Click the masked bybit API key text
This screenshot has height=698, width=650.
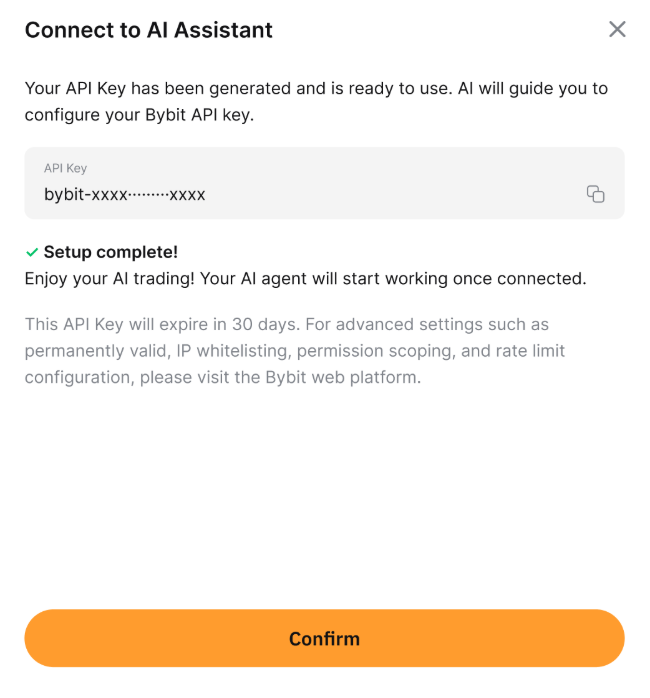point(124,195)
